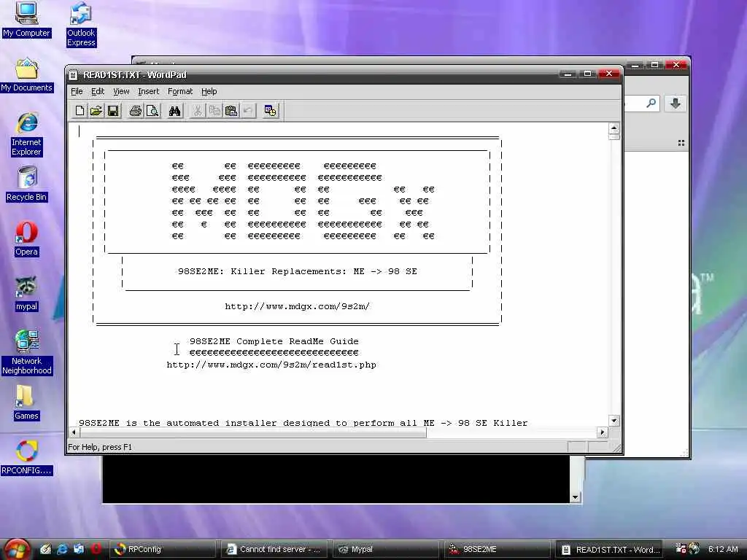This screenshot has height=560, width=747.
Task: Open the View menu
Action: click(121, 91)
